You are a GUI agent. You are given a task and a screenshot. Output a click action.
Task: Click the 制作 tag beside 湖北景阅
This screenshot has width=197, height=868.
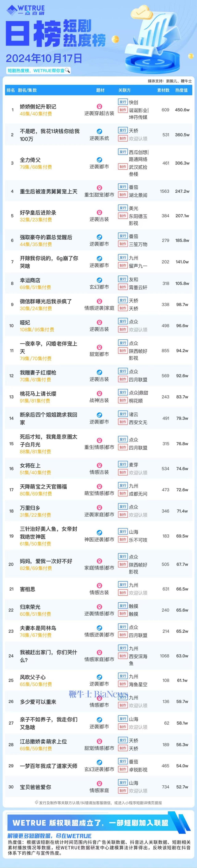click(x=122, y=195)
